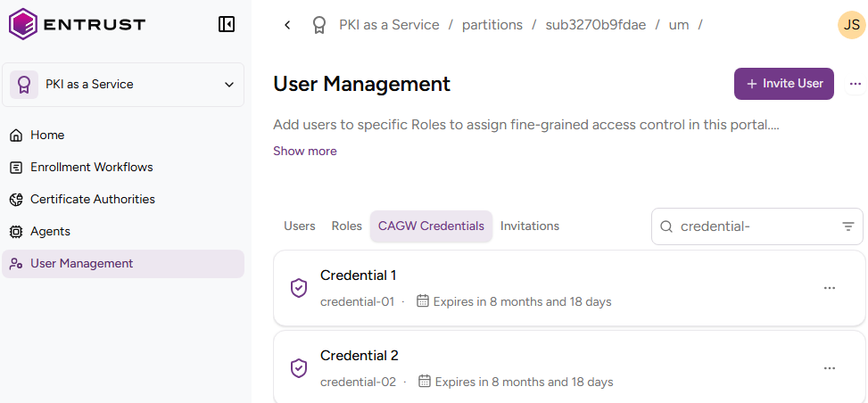Click the shield icon for Credential 2
The width and height of the screenshot is (868, 403).
pos(299,368)
